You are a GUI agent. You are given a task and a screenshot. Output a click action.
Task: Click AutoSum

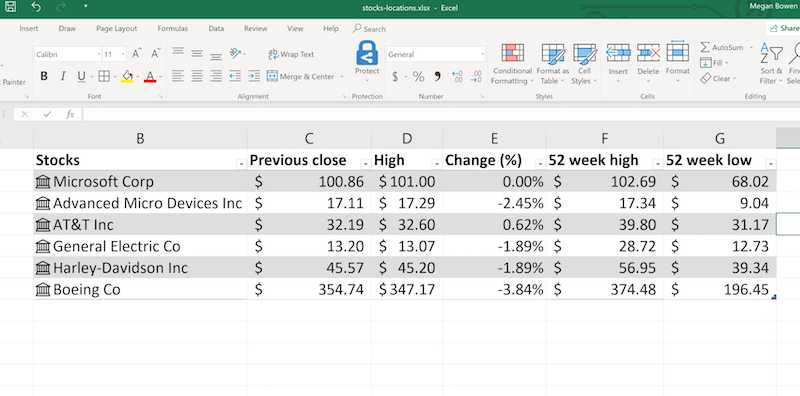click(722, 47)
